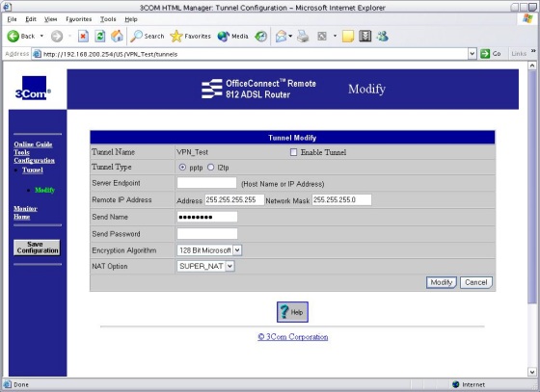Screen dimensions: 540x392
Task: Click the Mail envelope icon
Action: click(x=281, y=36)
